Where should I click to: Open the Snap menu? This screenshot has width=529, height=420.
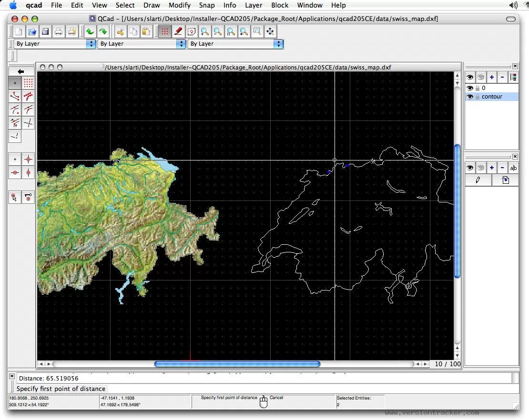207,5
